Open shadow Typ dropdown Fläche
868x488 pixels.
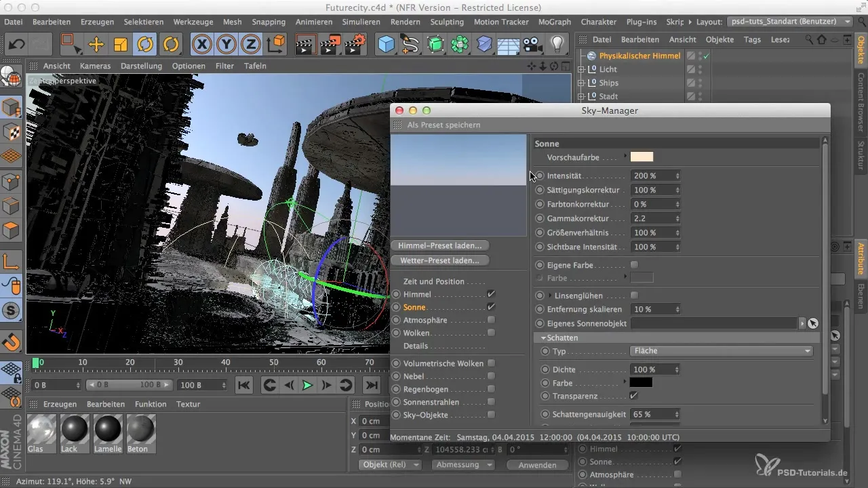coord(722,351)
